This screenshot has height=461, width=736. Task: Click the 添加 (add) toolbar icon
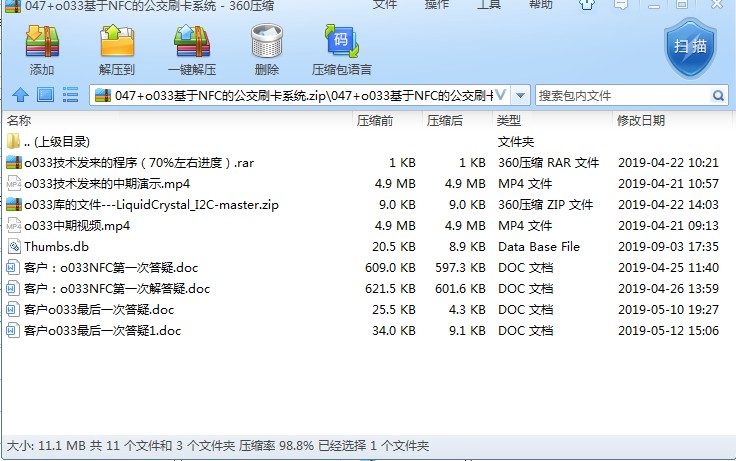pyautogui.click(x=42, y=42)
